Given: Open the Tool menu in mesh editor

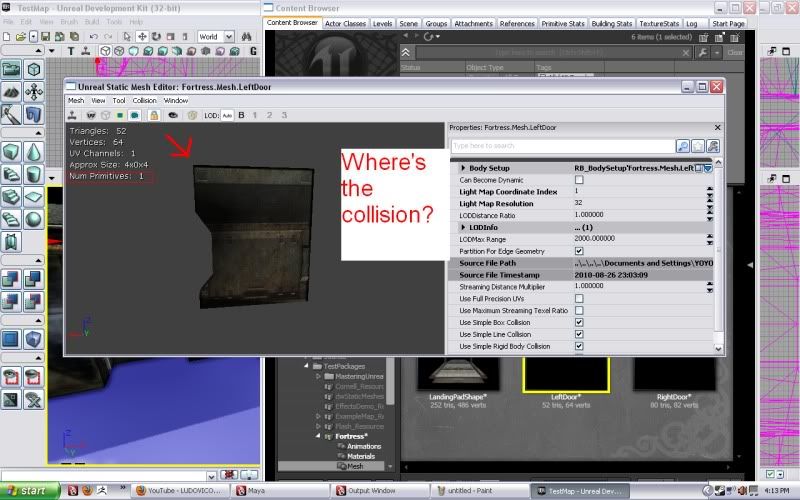Looking at the screenshot, I should pyautogui.click(x=119, y=101).
